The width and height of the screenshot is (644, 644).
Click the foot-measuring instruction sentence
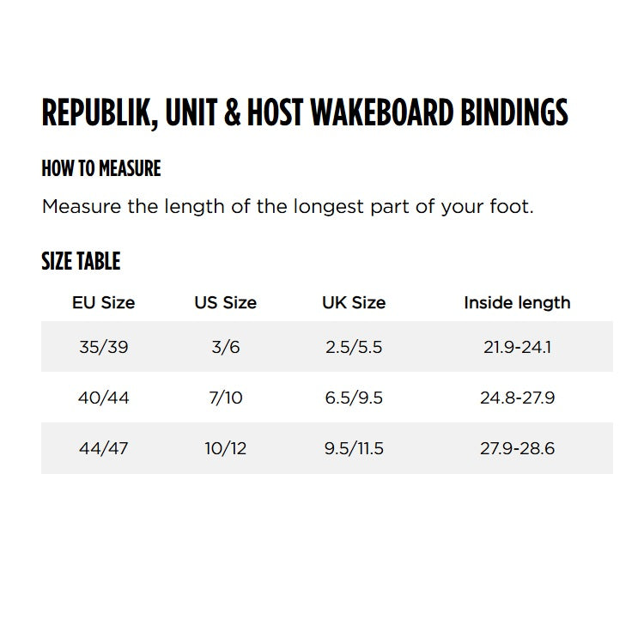[288, 206]
